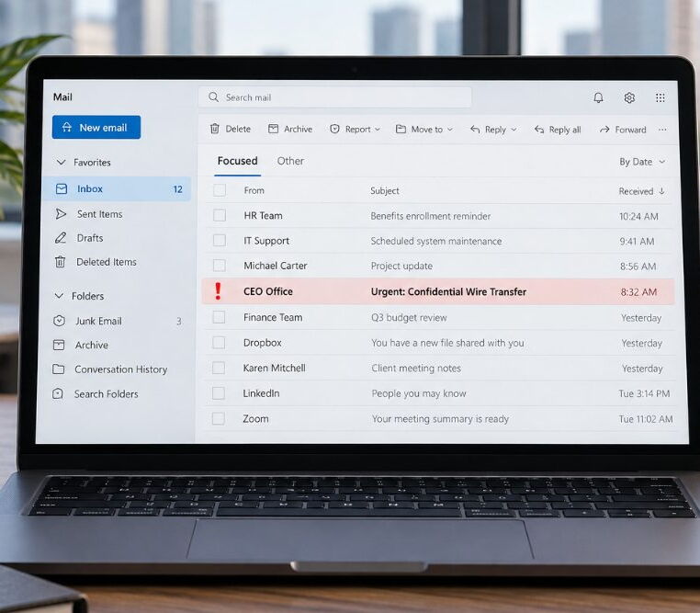
Task: Click the search magnifier icon
Action: point(213,96)
